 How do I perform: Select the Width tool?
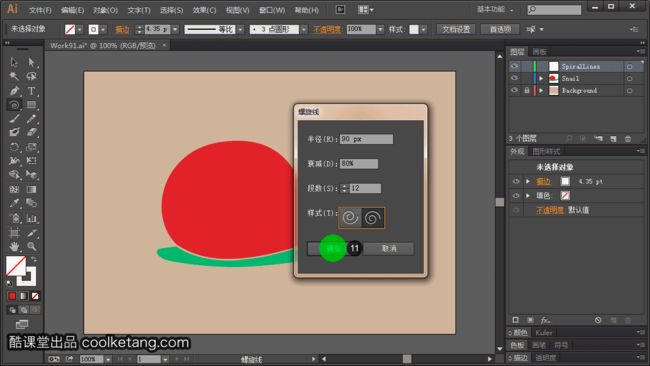coord(14,161)
